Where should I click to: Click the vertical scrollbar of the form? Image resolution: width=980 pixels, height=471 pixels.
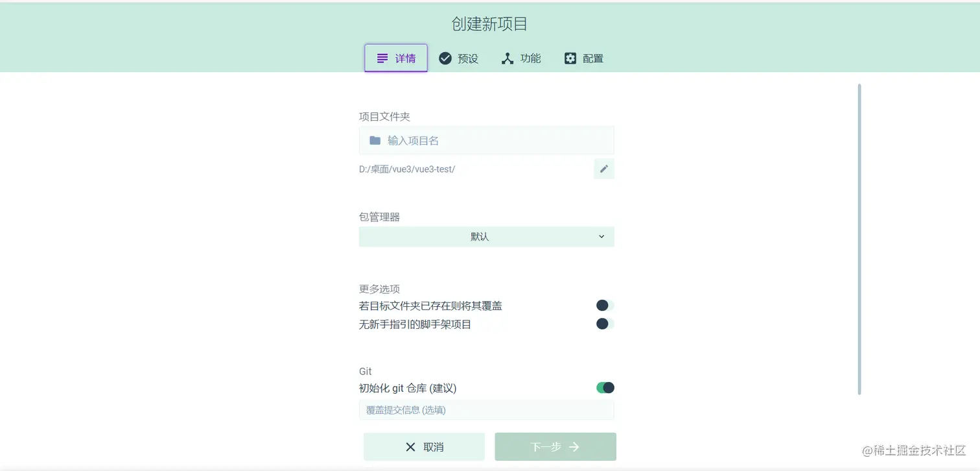859,239
